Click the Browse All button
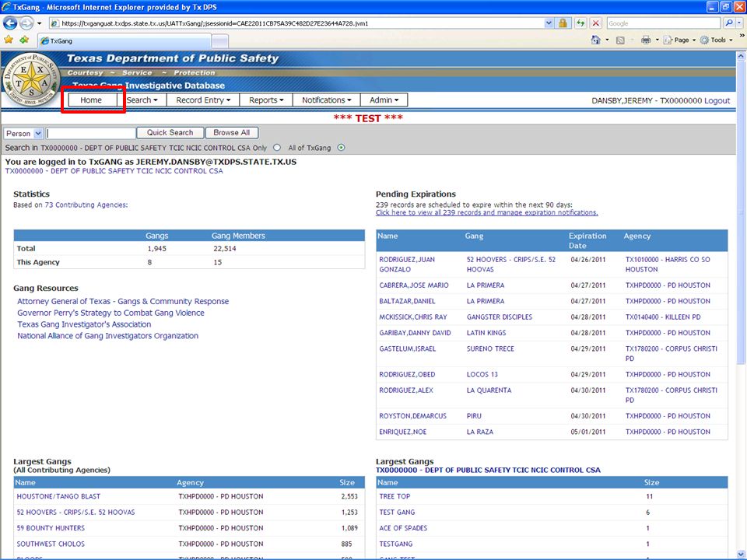The height and width of the screenshot is (560, 747). tap(232, 133)
